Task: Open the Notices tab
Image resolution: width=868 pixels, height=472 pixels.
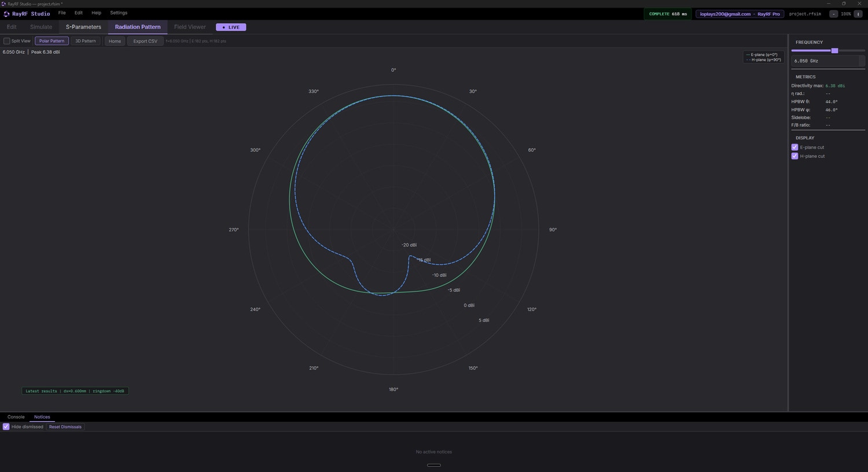Action: click(x=42, y=417)
